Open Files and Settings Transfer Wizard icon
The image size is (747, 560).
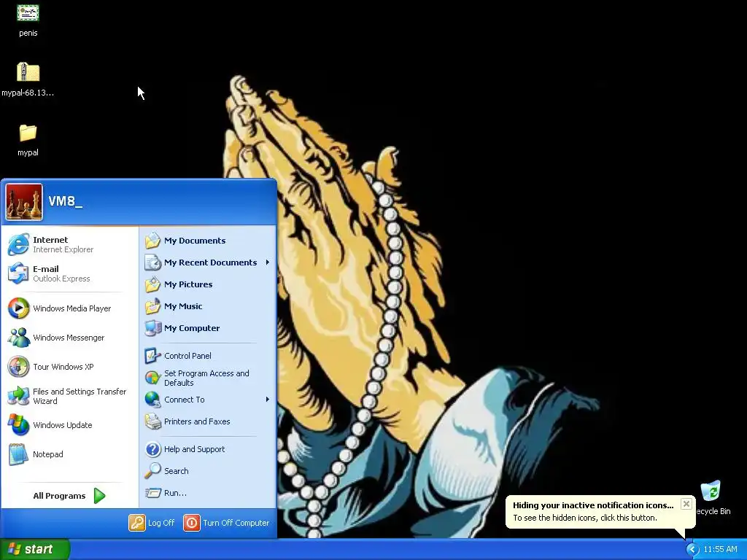pyautogui.click(x=18, y=396)
